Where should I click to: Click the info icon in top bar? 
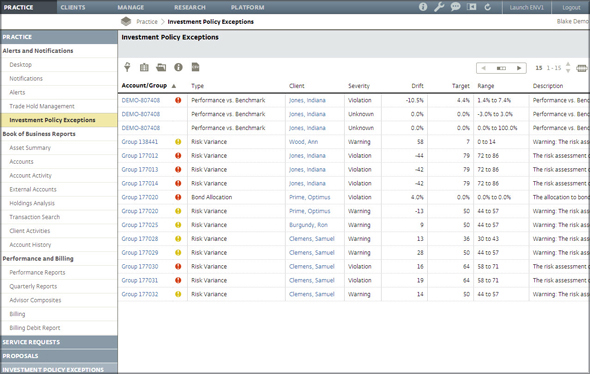click(423, 7)
